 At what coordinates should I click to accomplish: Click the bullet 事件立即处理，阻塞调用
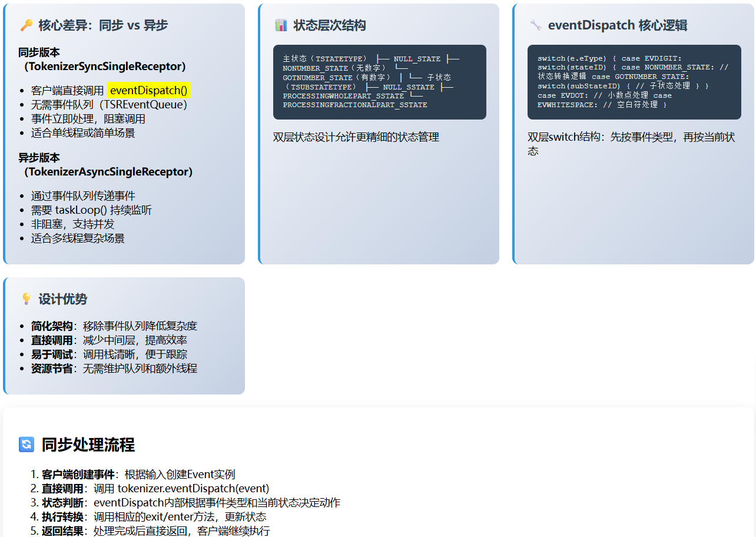click(x=88, y=119)
